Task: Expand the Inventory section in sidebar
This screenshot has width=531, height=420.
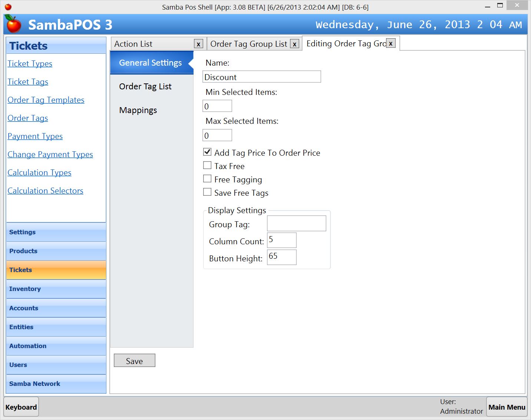Action: pos(25,289)
